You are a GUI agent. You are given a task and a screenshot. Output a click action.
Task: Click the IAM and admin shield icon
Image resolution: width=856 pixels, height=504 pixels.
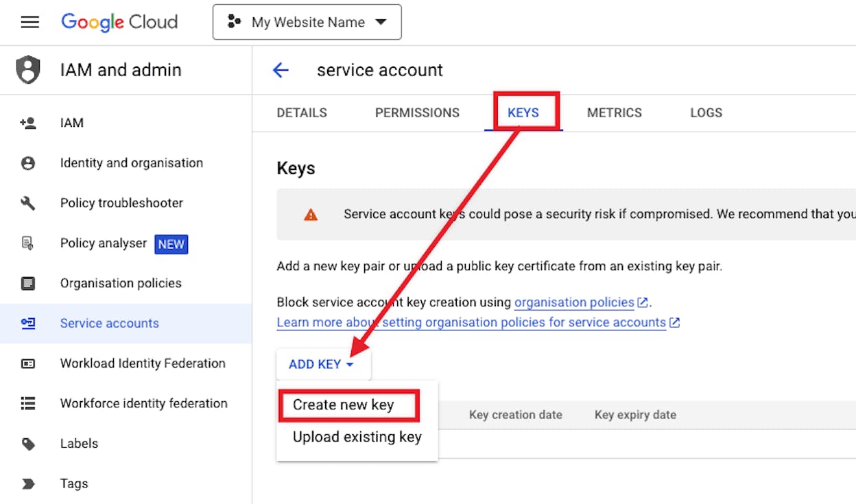[28, 70]
